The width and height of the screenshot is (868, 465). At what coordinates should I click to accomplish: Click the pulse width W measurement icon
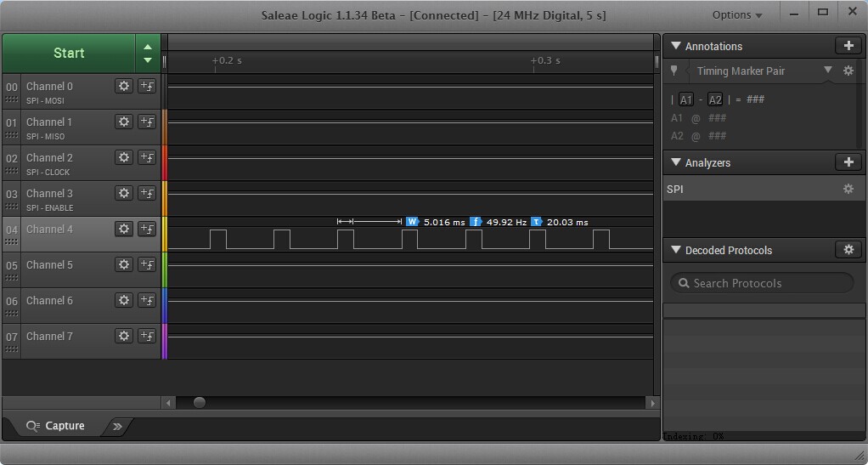click(412, 222)
